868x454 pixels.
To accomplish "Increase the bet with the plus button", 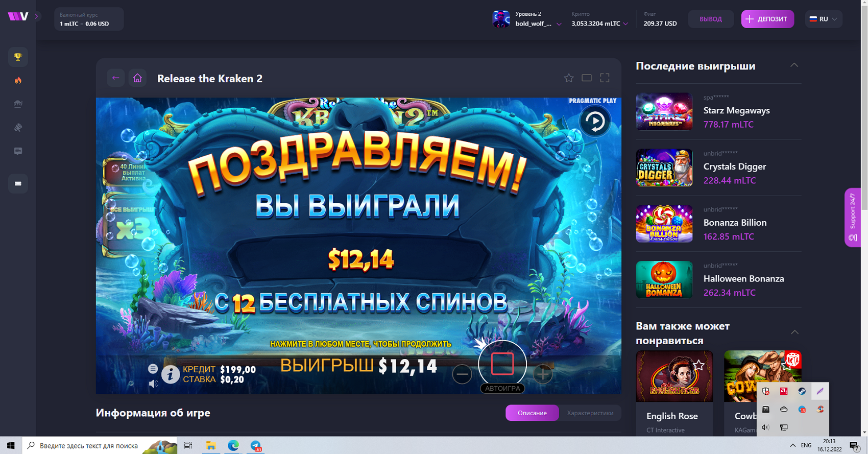I will click(x=543, y=374).
